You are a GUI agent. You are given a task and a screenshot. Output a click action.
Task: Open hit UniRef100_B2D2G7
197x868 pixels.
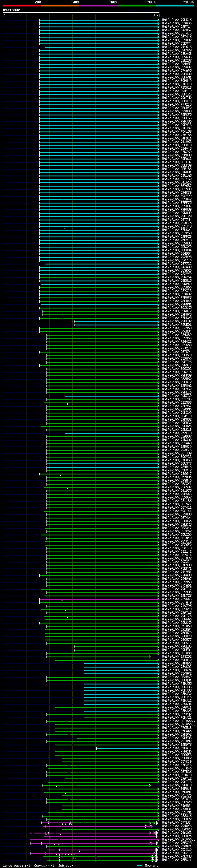177,61
